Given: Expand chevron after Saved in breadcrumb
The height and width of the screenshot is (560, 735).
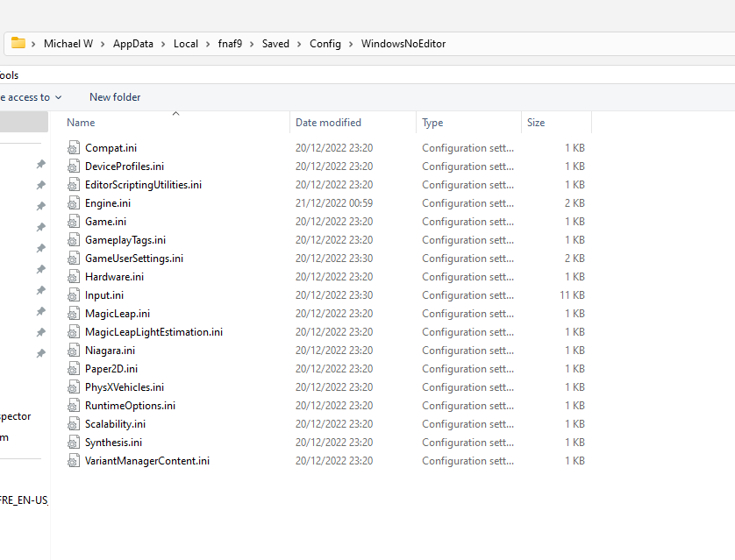Looking at the screenshot, I should click(x=299, y=44).
